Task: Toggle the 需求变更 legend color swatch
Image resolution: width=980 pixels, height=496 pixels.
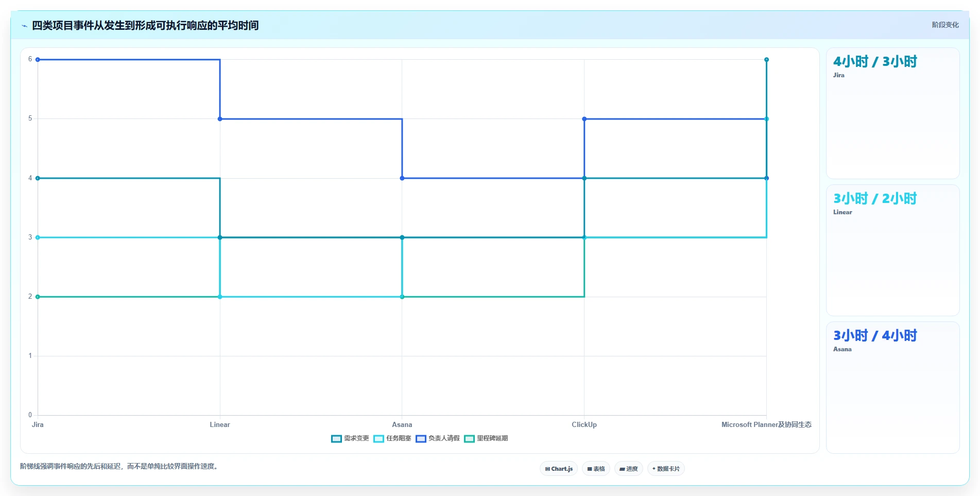Action: (336, 439)
